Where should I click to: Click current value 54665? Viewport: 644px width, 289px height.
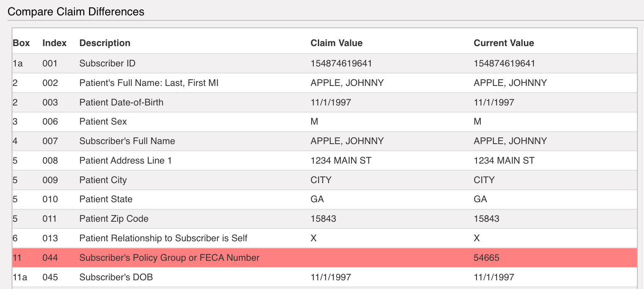pos(487,258)
